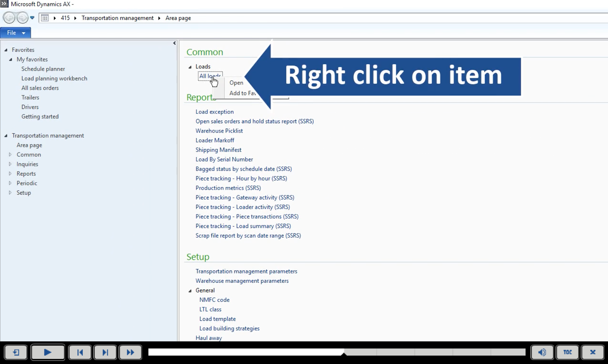Expand the Periodic node

click(x=10, y=183)
